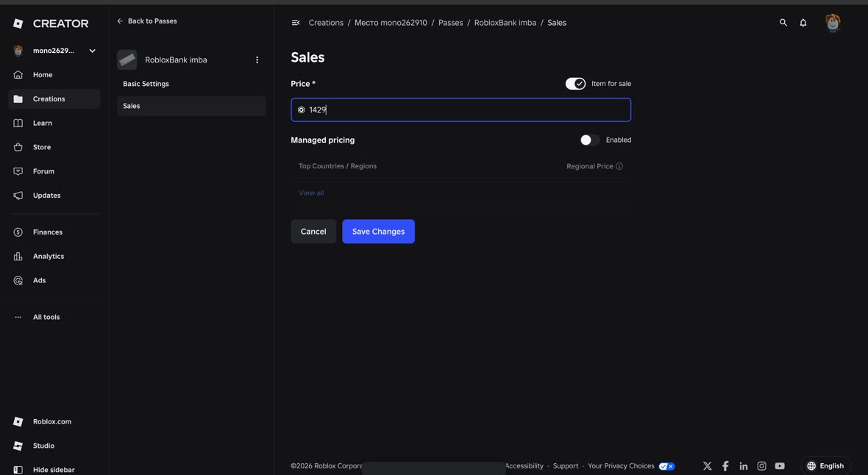Click the Creations breadcrumb
868x475 pixels.
click(x=325, y=23)
